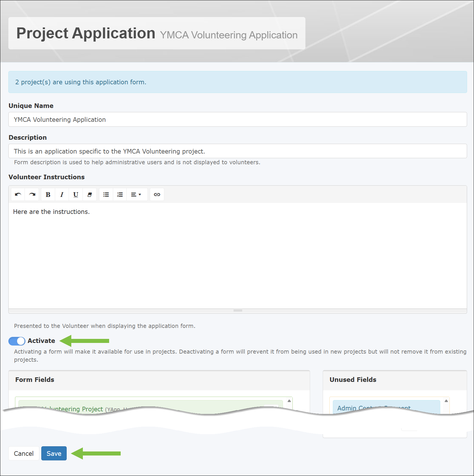
Task: Focus the Unique Name input field
Action: (x=238, y=120)
